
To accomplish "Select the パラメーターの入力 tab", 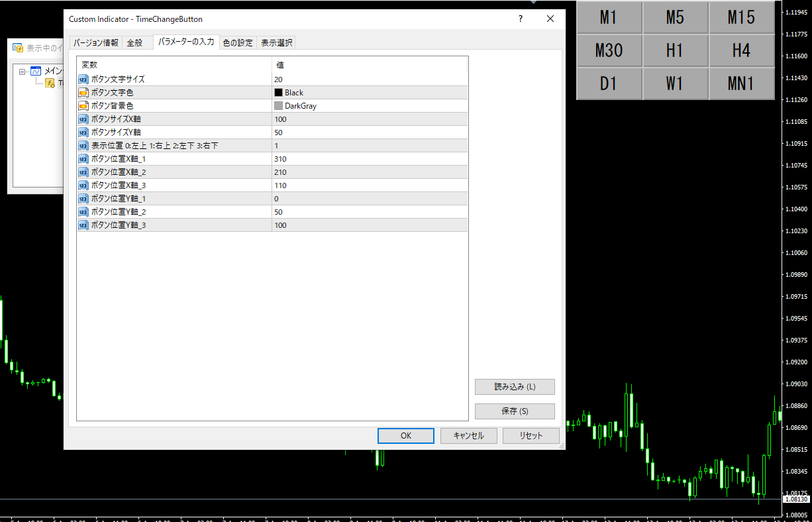I will pyautogui.click(x=186, y=42).
